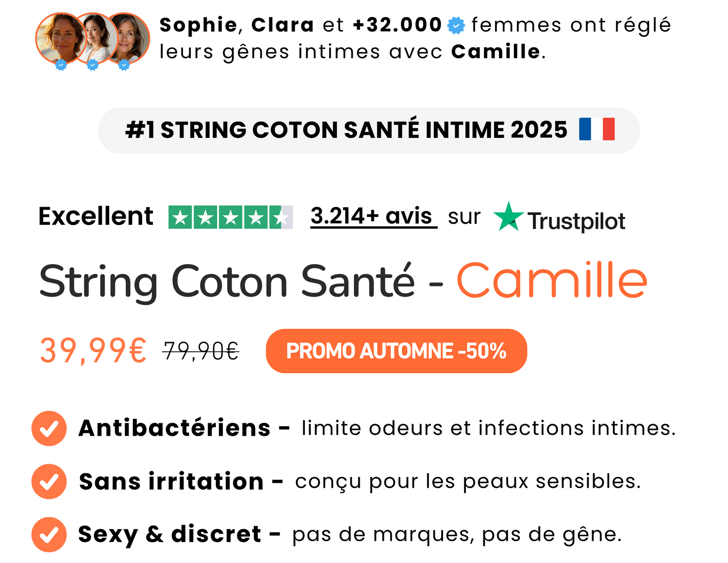Click the crossed-out 79,90€ price
The image size is (728, 563).
click(x=201, y=351)
